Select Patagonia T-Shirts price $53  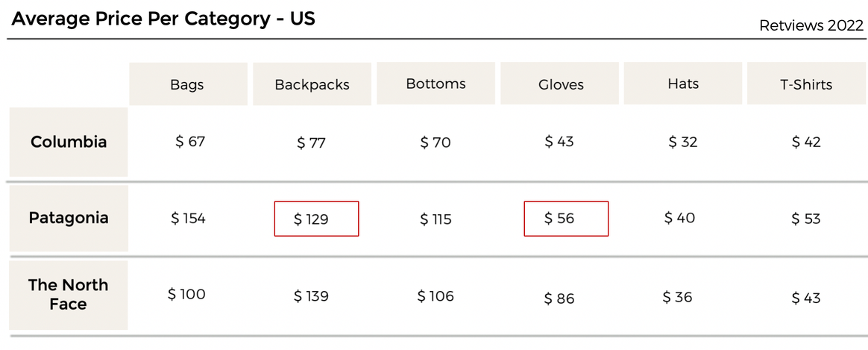[x=805, y=219]
